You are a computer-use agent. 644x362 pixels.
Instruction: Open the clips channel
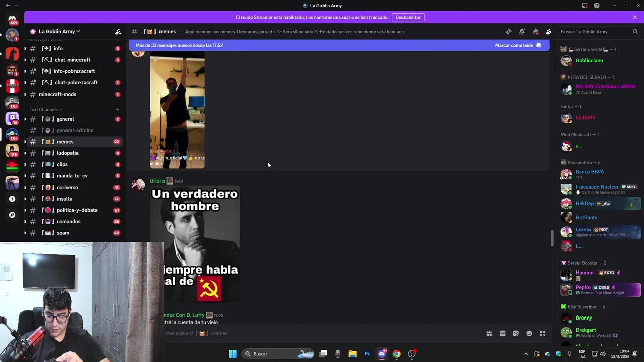click(x=73, y=164)
